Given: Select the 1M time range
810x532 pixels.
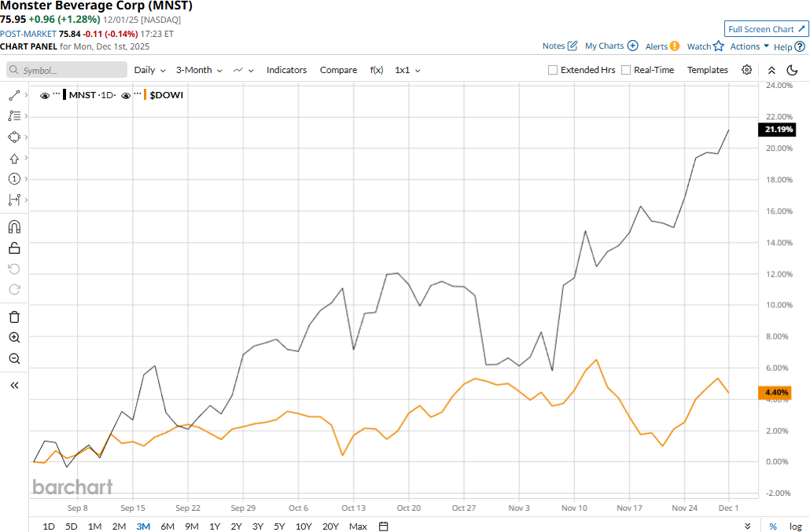Looking at the screenshot, I should click(94, 526).
